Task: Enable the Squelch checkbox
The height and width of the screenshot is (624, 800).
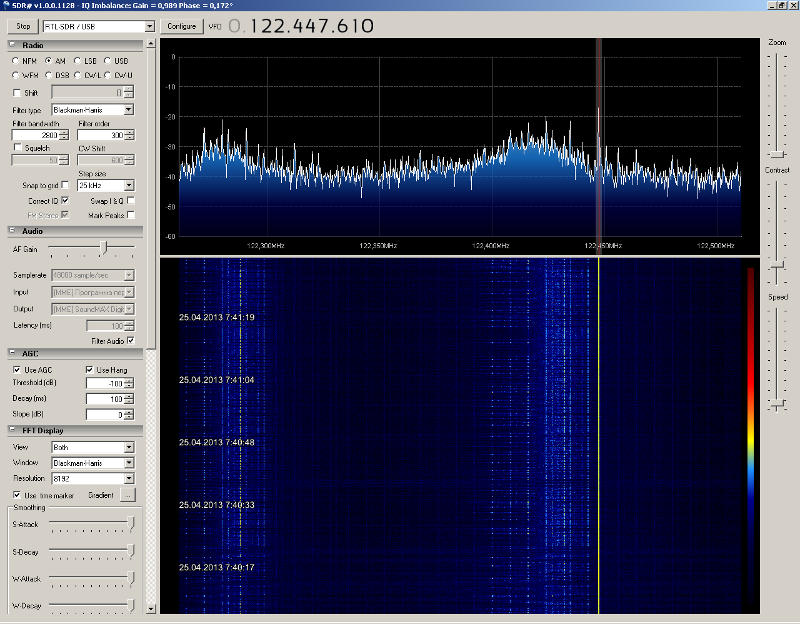Action: tap(17, 147)
